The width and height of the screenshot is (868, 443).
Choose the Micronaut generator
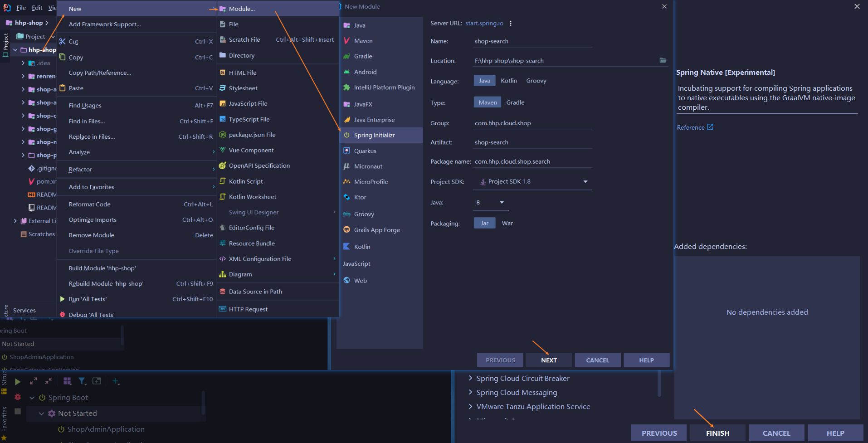381,166
